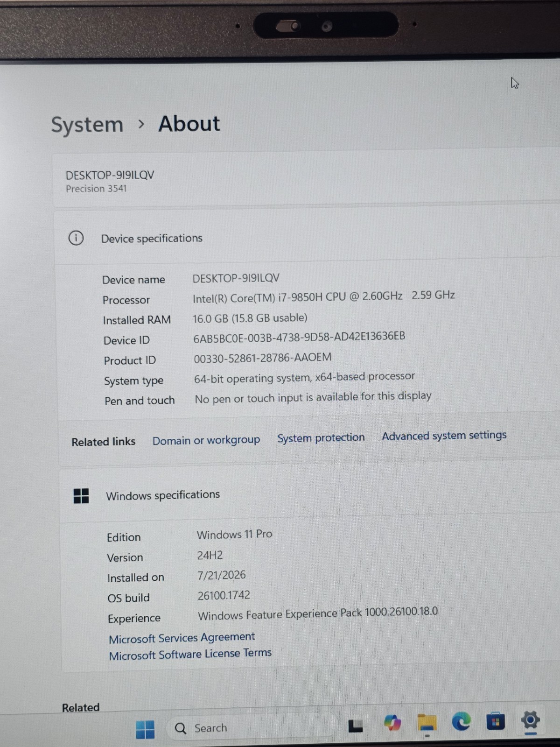Click the Related section heading at bottom
Screen dimensions: 560x747
(81, 707)
